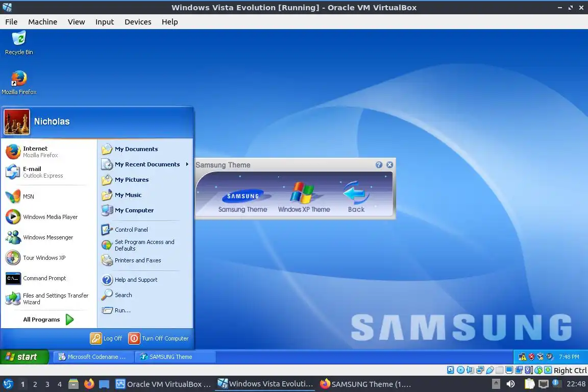
Task: Expand All Programs list
Action: (x=49, y=319)
